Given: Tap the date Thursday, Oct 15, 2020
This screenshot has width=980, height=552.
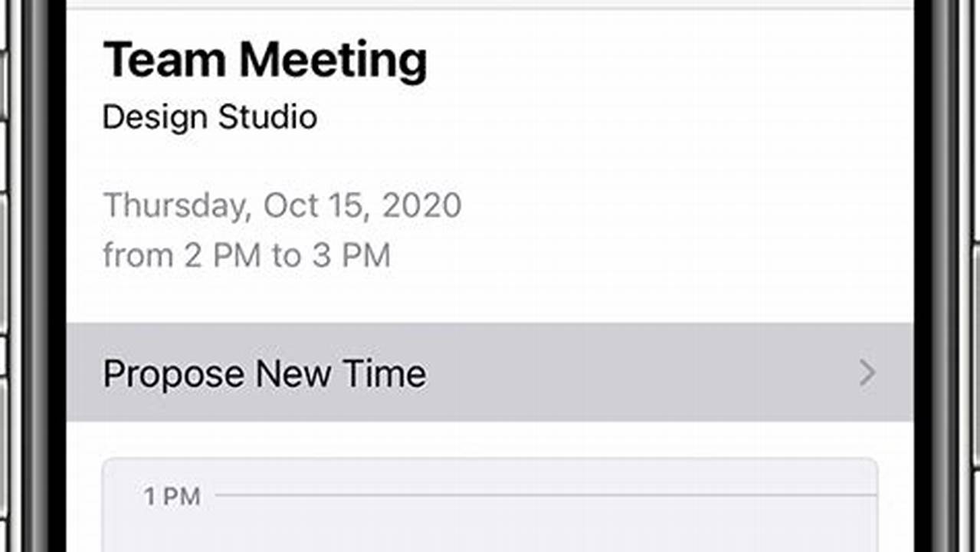Looking at the screenshot, I should 283,205.
